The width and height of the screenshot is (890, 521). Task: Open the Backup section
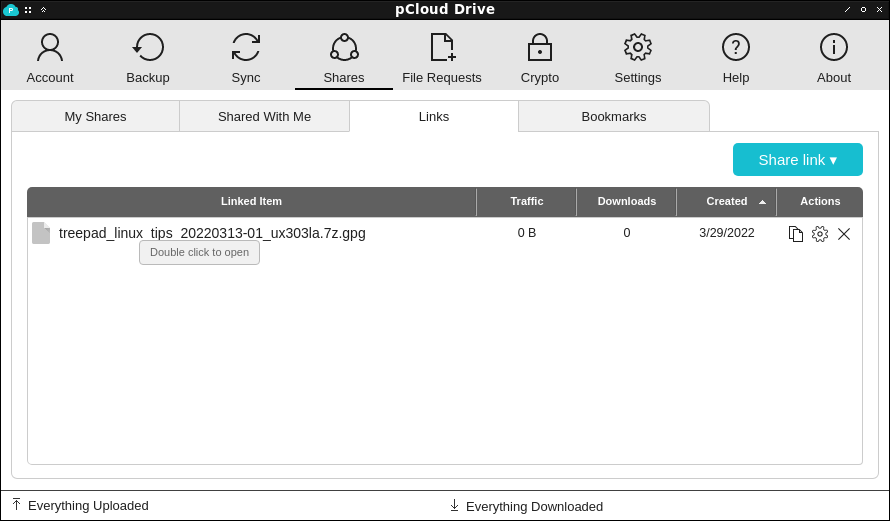coord(148,58)
